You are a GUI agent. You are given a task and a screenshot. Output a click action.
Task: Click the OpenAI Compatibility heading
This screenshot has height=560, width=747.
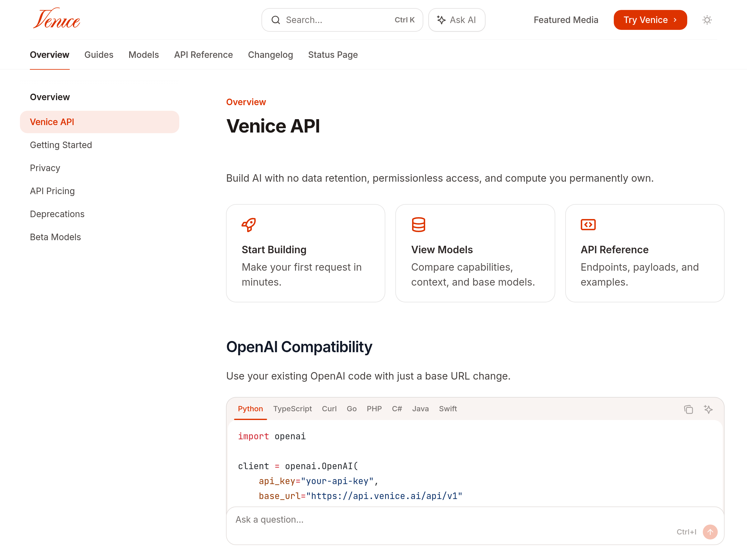[299, 347]
